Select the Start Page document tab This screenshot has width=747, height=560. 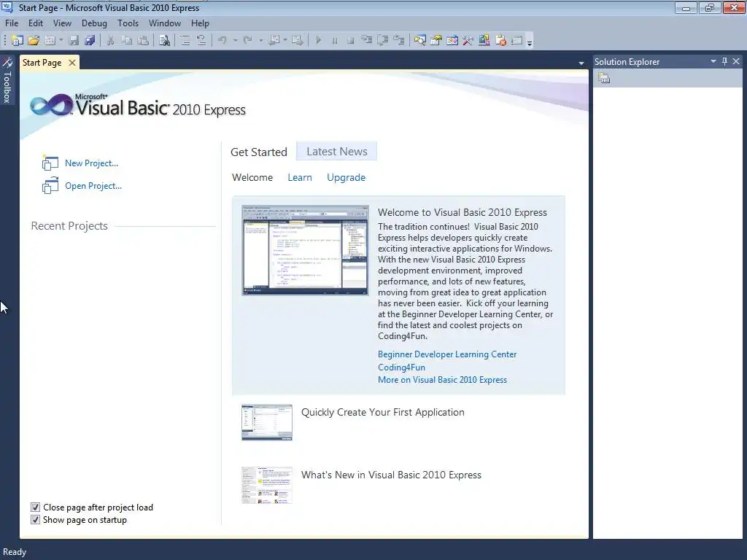point(42,63)
